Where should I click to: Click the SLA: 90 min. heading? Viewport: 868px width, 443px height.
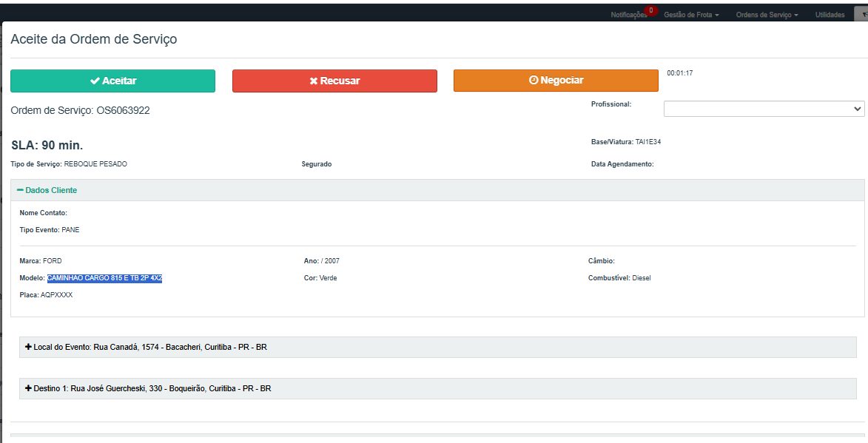coord(47,146)
